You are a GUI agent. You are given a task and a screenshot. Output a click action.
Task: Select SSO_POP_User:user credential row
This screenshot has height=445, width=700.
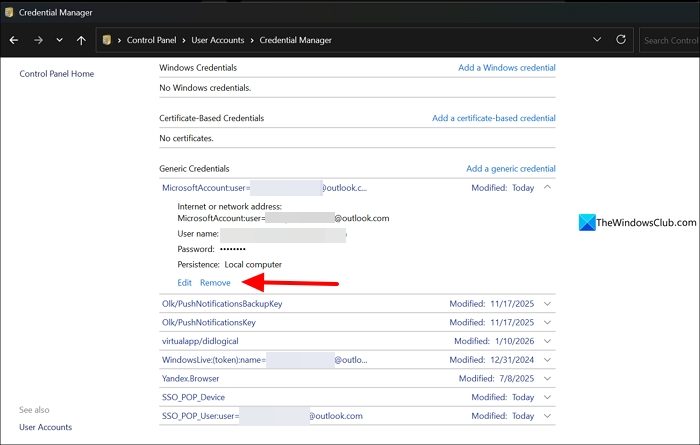point(357,416)
